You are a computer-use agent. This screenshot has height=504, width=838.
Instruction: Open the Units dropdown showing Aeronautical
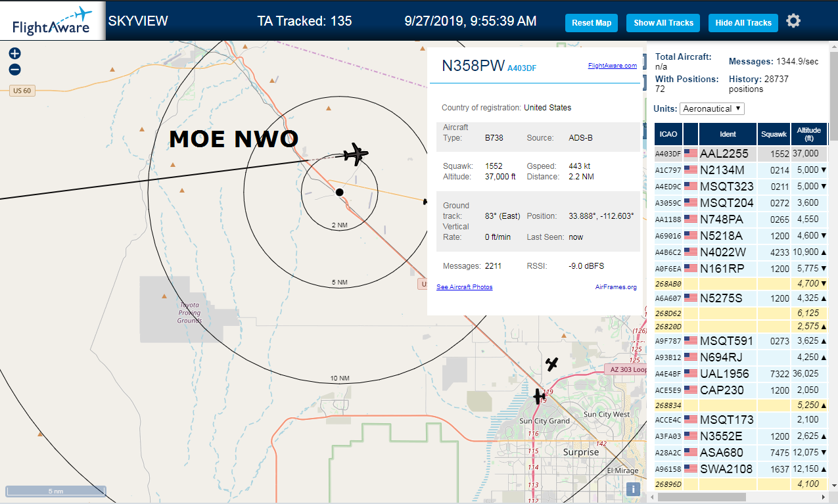coord(712,108)
